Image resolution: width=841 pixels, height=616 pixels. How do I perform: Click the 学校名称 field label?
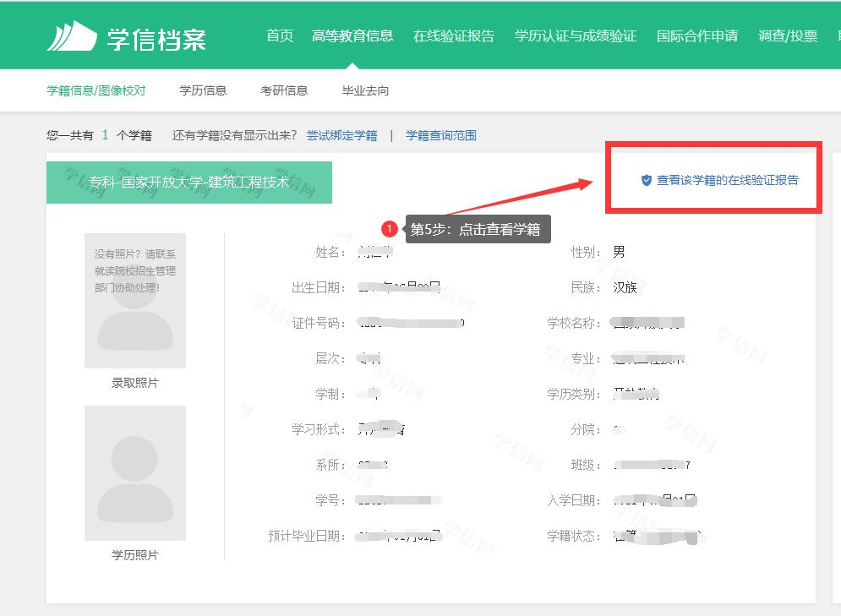pos(574,324)
